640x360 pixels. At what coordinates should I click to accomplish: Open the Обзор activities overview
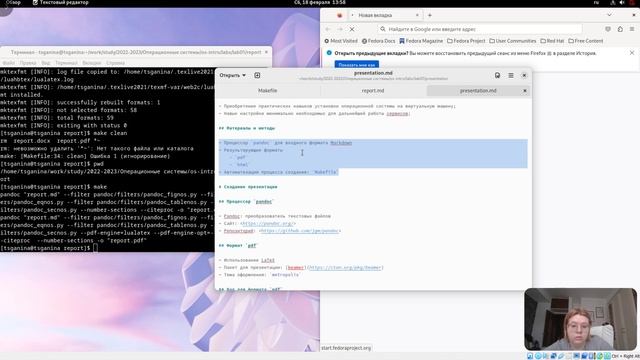(x=13, y=2)
